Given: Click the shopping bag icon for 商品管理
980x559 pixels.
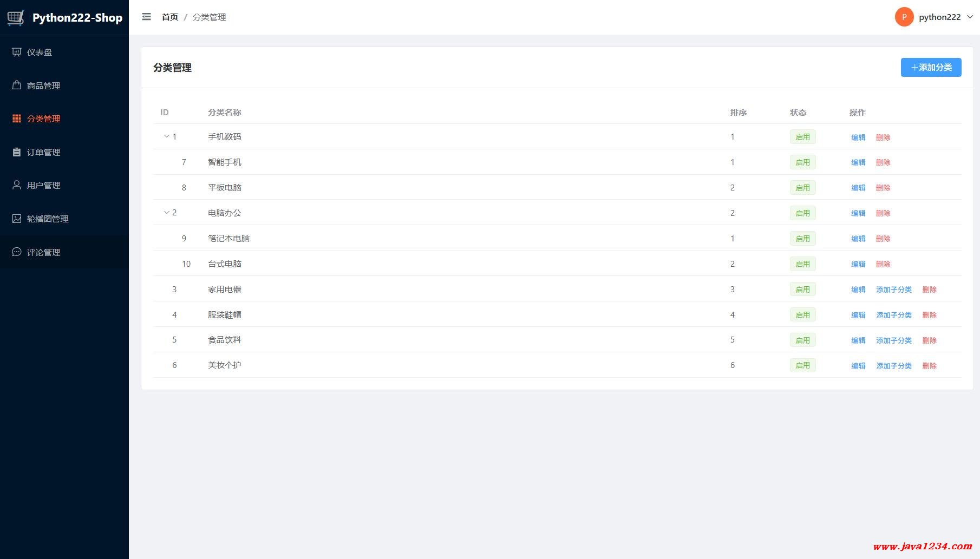Looking at the screenshot, I should coord(17,86).
